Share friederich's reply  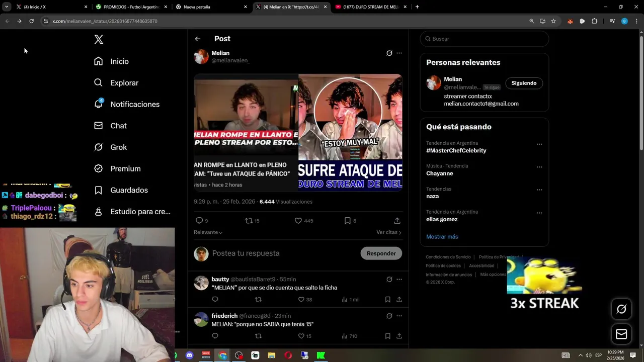399,336
